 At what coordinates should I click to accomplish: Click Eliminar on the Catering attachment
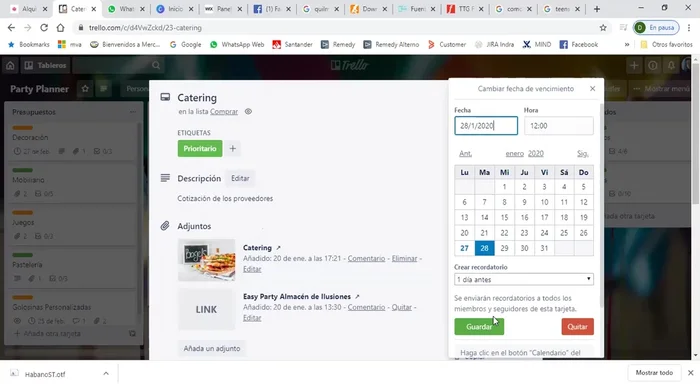click(404, 258)
